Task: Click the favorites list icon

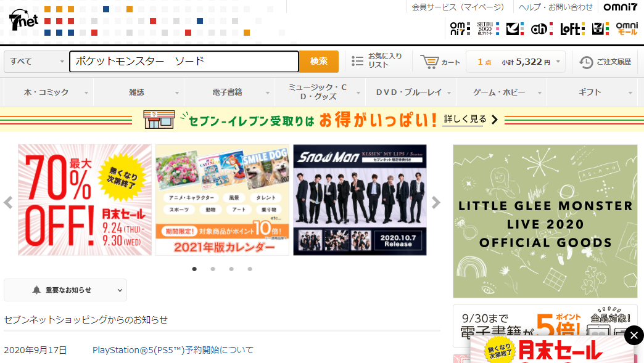Action: (357, 61)
